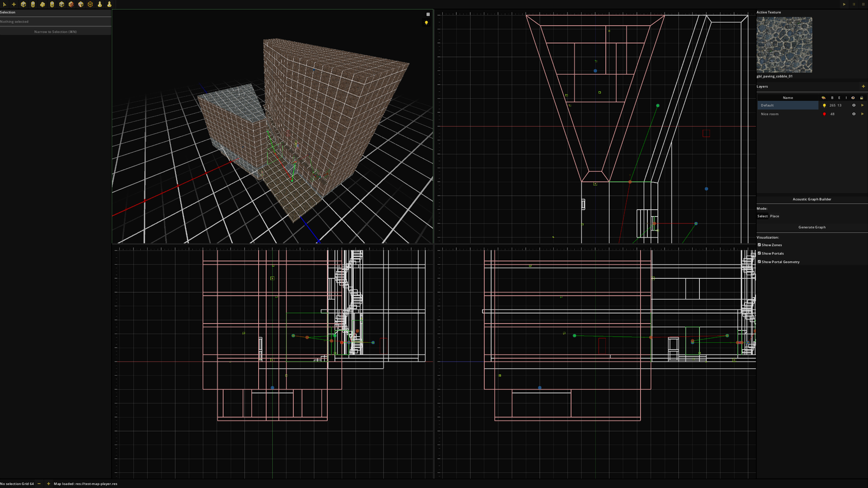This screenshot has width=868, height=488.
Task: Click the red color marker on Nice room layer
Action: click(x=824, y=114)
